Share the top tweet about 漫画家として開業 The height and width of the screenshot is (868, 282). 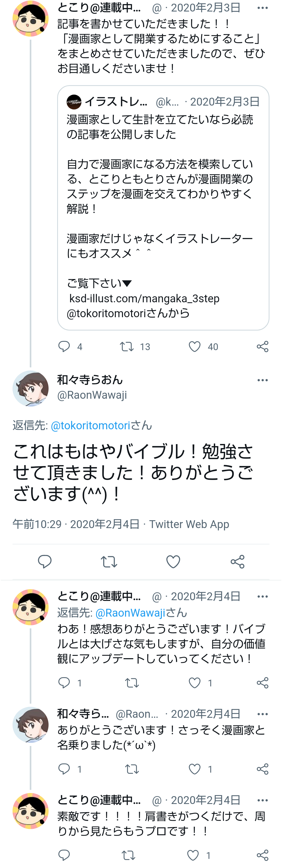coord(262,347)
